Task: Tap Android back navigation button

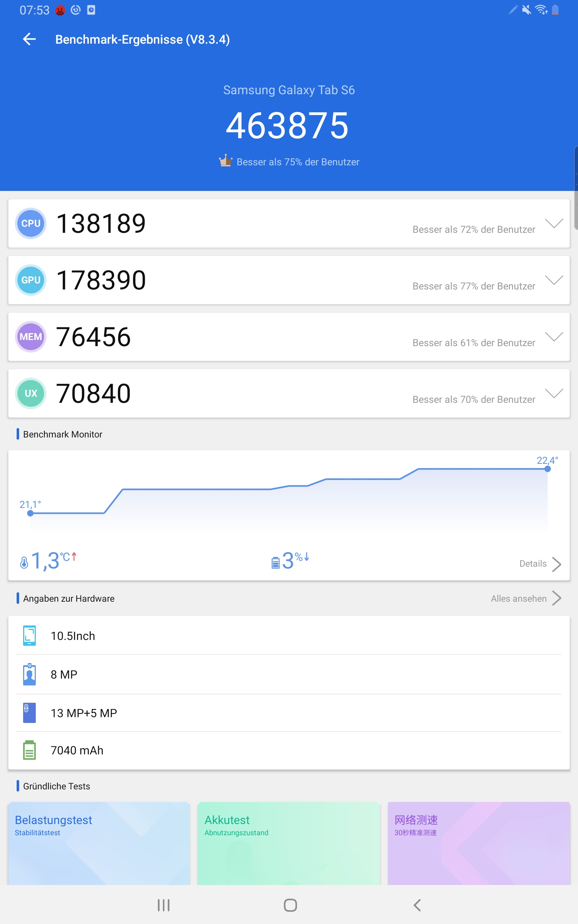Action: 417,905
